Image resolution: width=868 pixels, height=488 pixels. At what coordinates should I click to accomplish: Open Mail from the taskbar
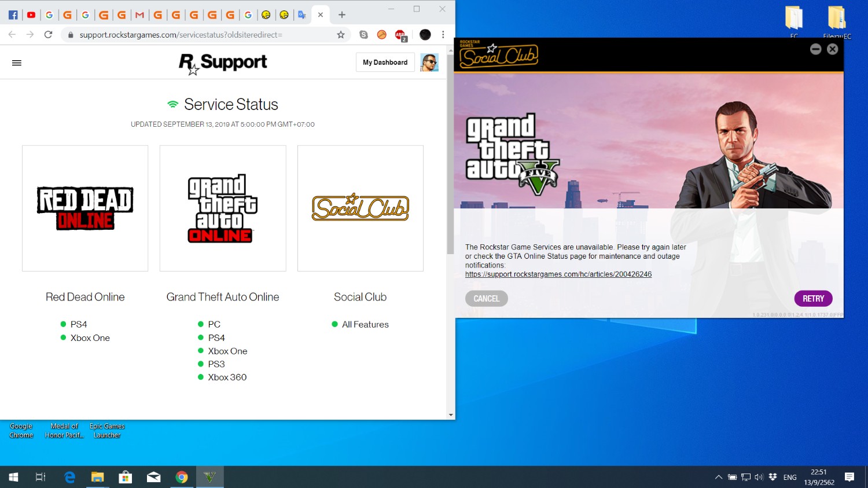click(153, 477)
